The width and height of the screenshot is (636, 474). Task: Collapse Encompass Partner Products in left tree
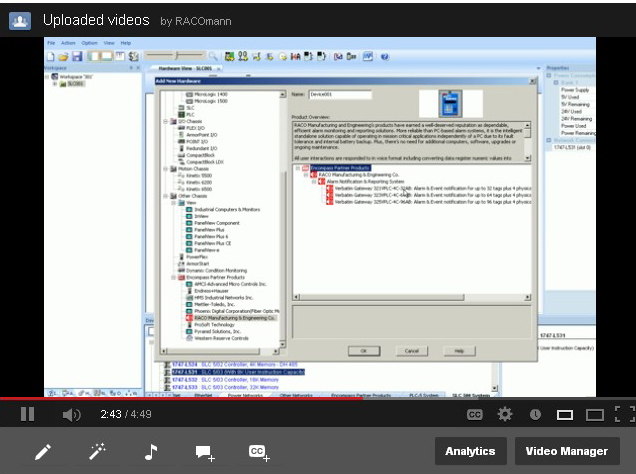[x=174, y=277]
